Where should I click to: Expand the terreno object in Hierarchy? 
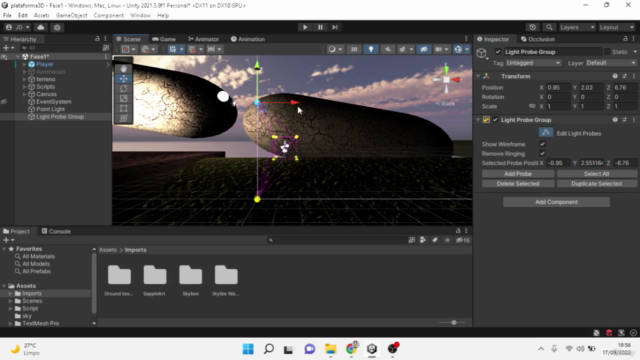(x=24, y=79)
